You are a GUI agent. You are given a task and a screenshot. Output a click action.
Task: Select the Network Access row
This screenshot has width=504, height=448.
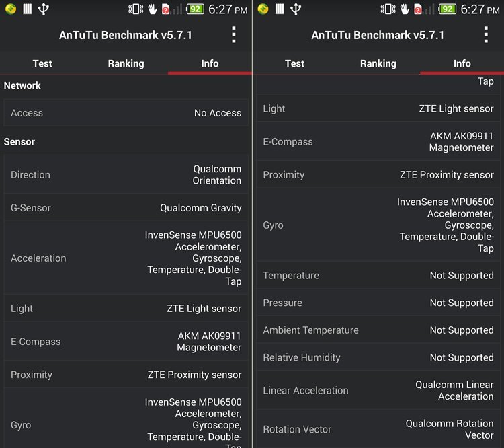point(126,113)
